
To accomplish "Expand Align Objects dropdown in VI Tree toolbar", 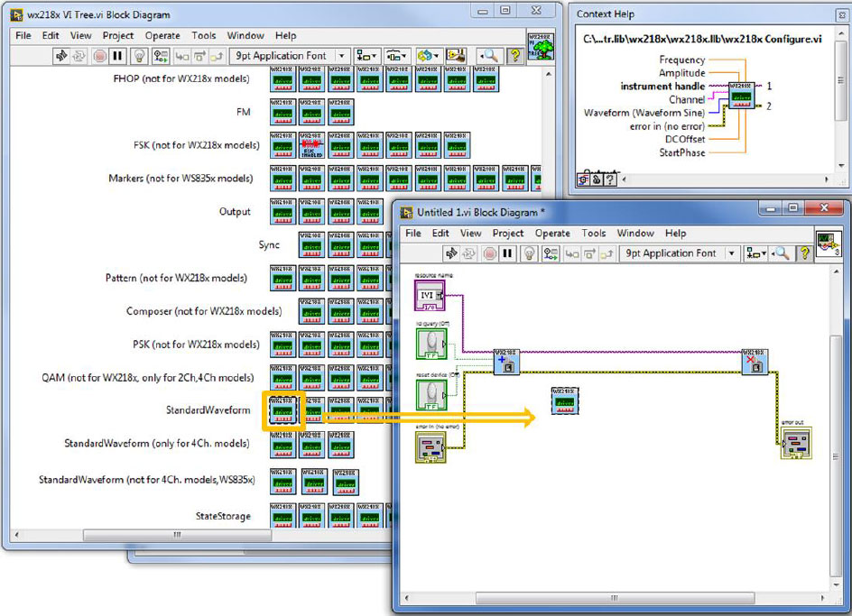I will (x=366, y=56).
